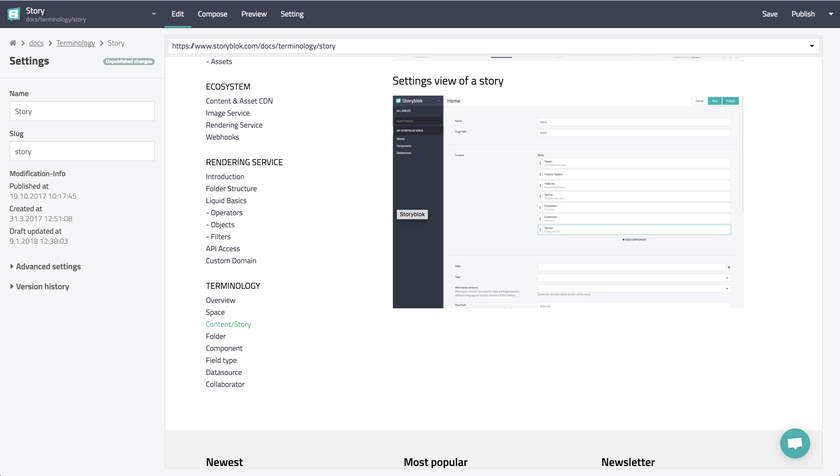Open the Custom Domain link
The width and height of the screenshot is (840, 476).
[231, 261]
